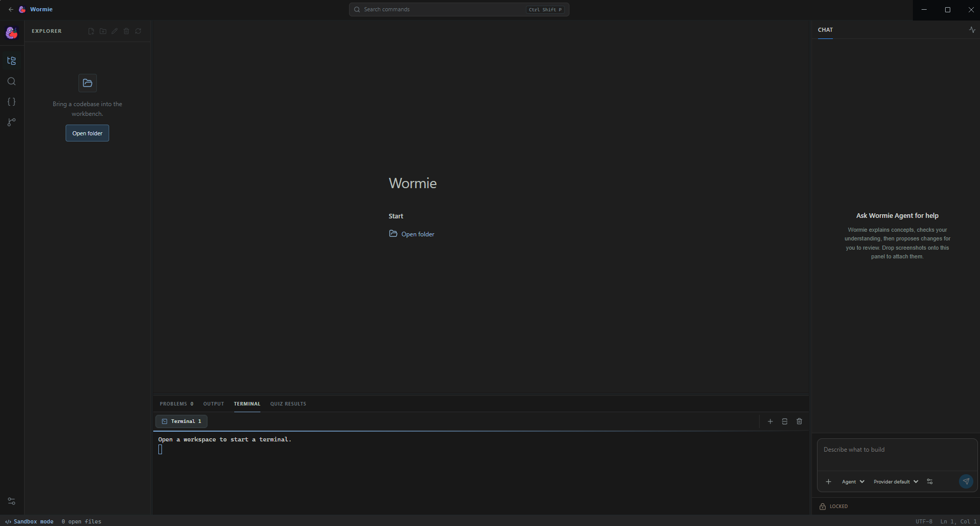Click the magnifier icon in the command search box
Viewport: 980px width, 526px height.
point(357,9)
